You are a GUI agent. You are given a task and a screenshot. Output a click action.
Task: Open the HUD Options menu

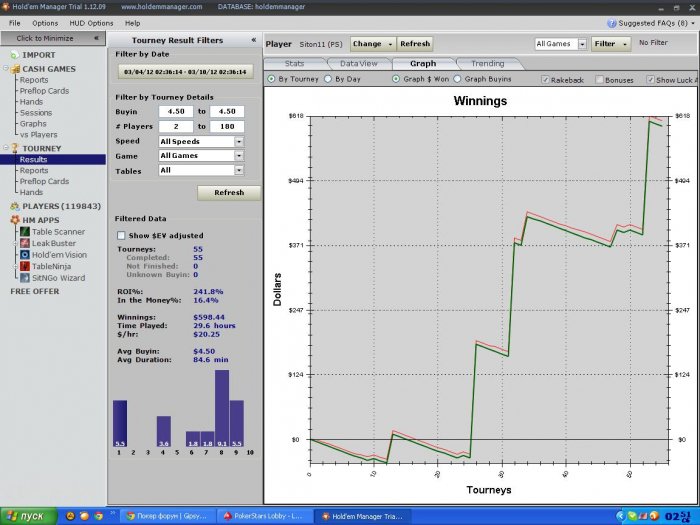pos(91,22)
